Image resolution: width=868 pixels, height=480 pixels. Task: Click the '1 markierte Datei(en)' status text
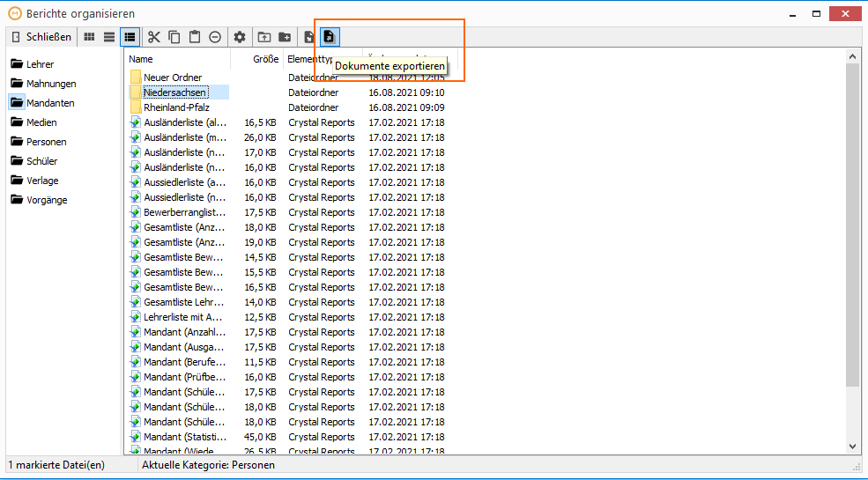pyautogui.click(x=56, y=465)
